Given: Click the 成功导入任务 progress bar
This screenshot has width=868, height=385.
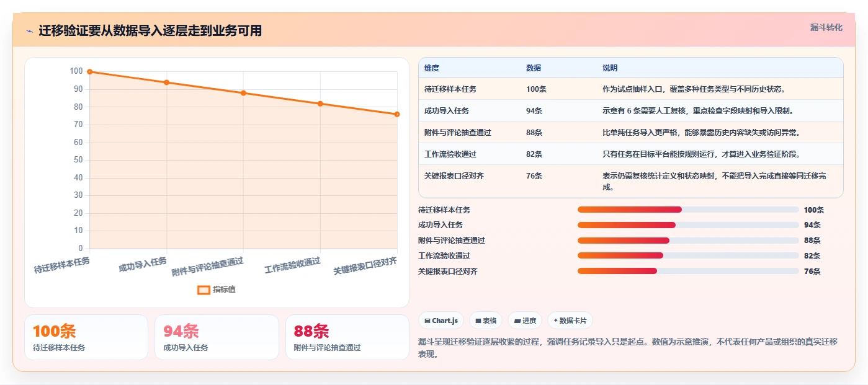Looking at the screenshot, I should [x=688, y=225].
